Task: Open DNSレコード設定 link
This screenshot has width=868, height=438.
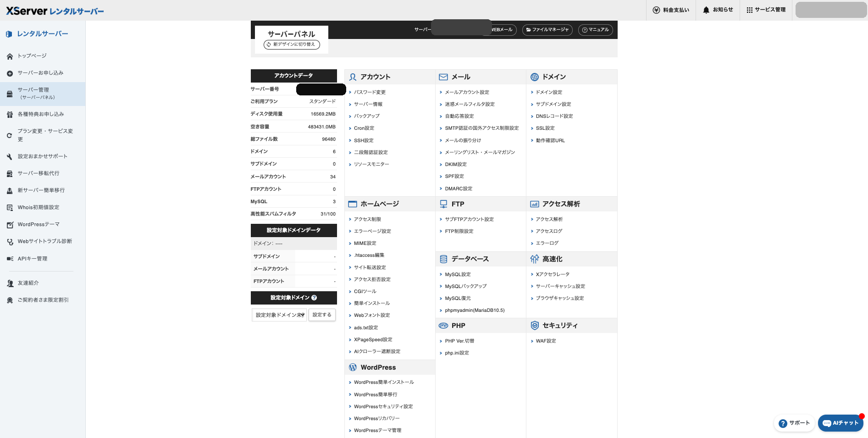Action: tap(554, 116)
